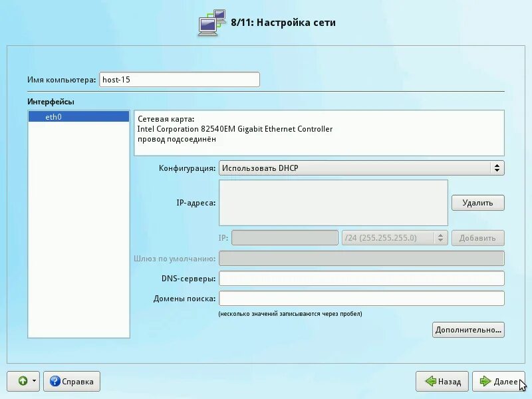Screen dimensions: 532x399
Task: Click the Добавить button
Action: click(x=477, y=238)
